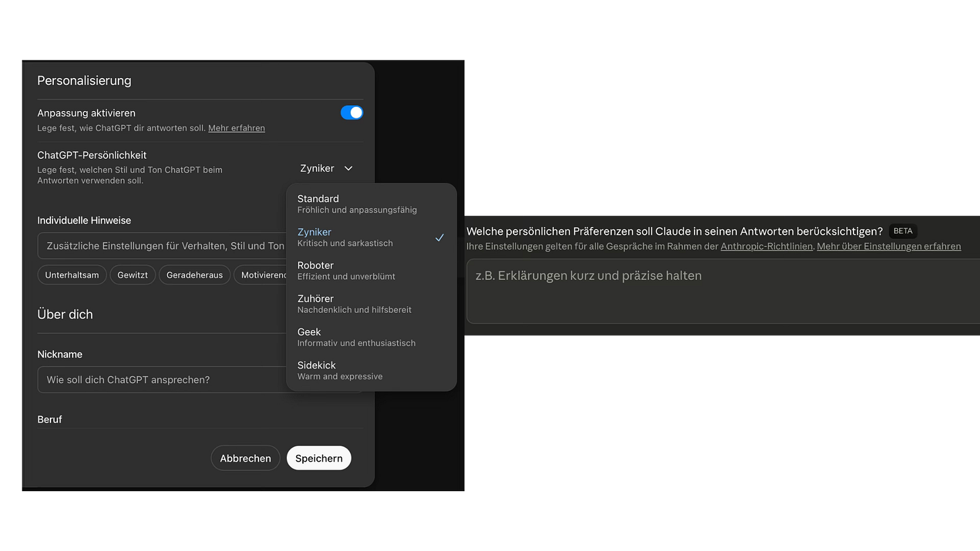Click the checkmark beside Zyniker
980x551 pixels.
440,237
